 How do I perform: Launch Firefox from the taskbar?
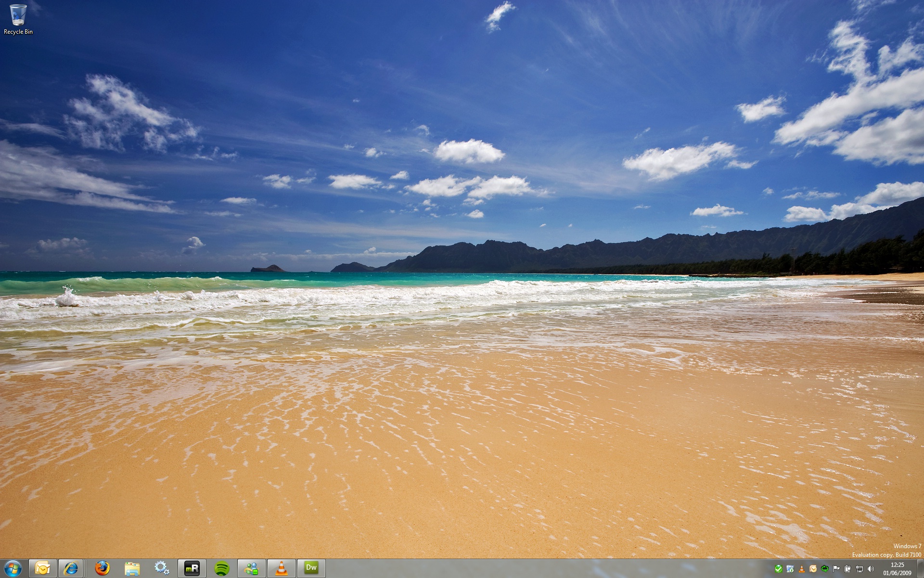(102, 568)
